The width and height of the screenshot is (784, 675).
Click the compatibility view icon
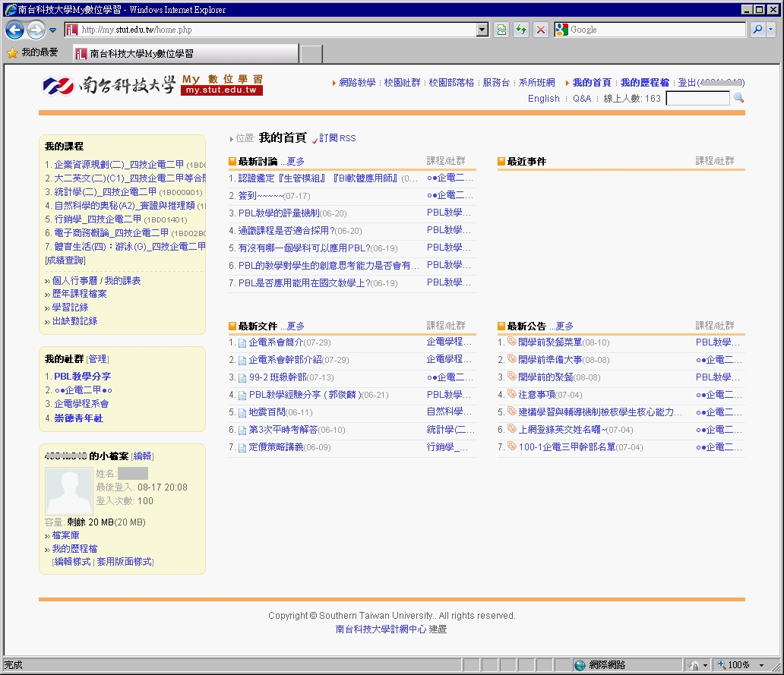[501, 30]
